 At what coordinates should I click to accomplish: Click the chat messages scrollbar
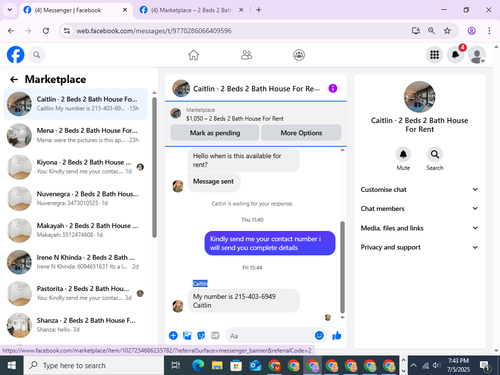[x=342, y=267]
